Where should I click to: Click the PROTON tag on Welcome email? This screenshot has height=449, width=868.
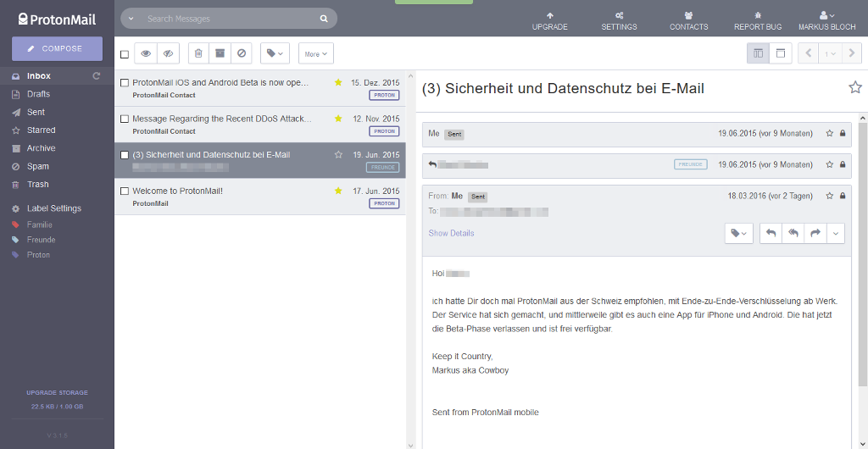click(x=384, y=203)
